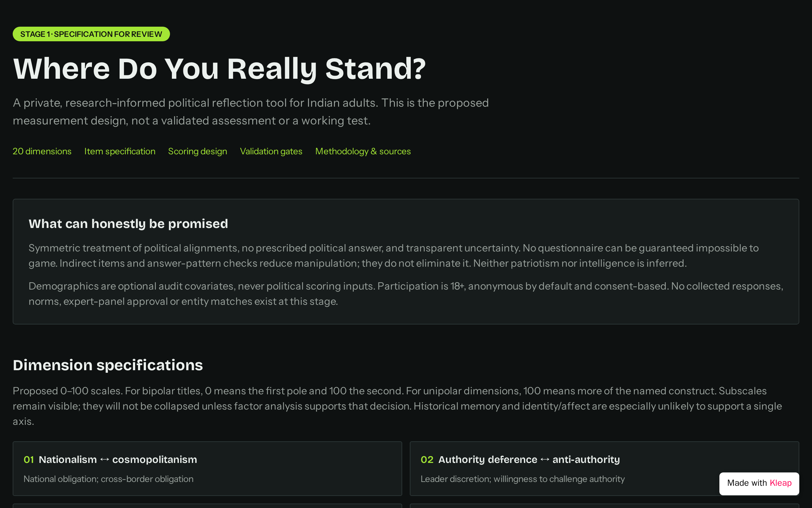The width and height of the screenshot is (812, 508).
Task: Select the Authority deference ↔ anti-authority card
Action: click(x=604, y=468)
